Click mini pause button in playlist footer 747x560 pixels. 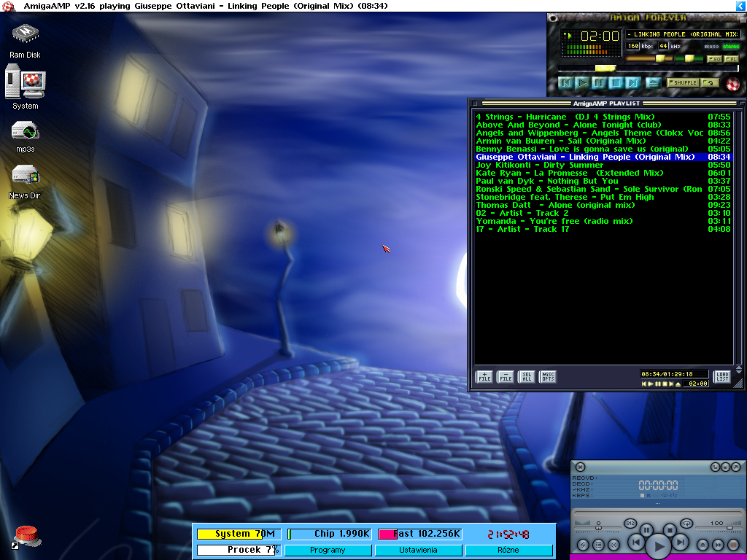point(658,384)
